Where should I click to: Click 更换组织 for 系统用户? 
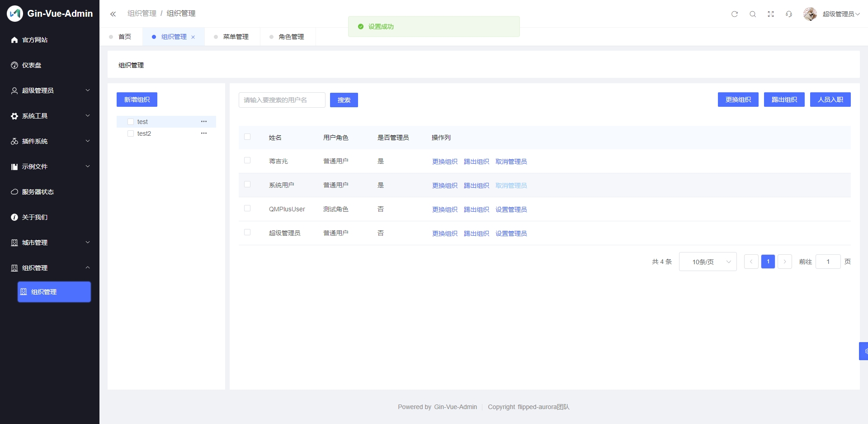445,186
